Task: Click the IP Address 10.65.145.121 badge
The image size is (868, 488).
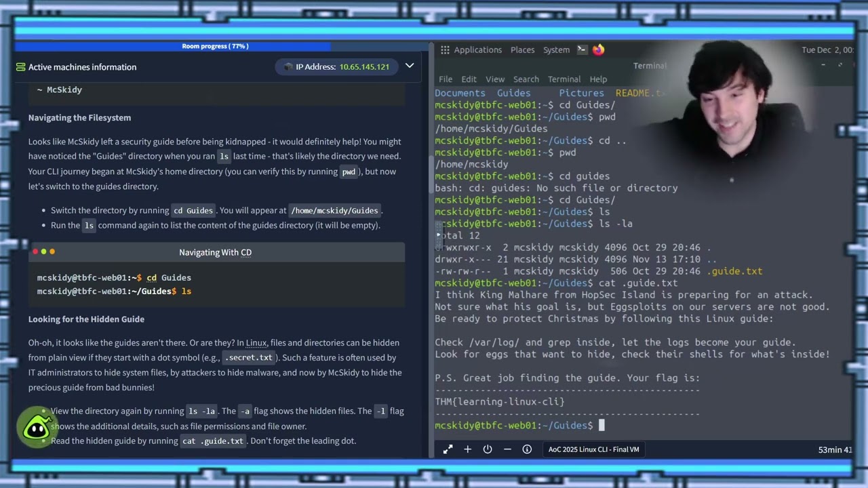Action: [x=337, y=66]
